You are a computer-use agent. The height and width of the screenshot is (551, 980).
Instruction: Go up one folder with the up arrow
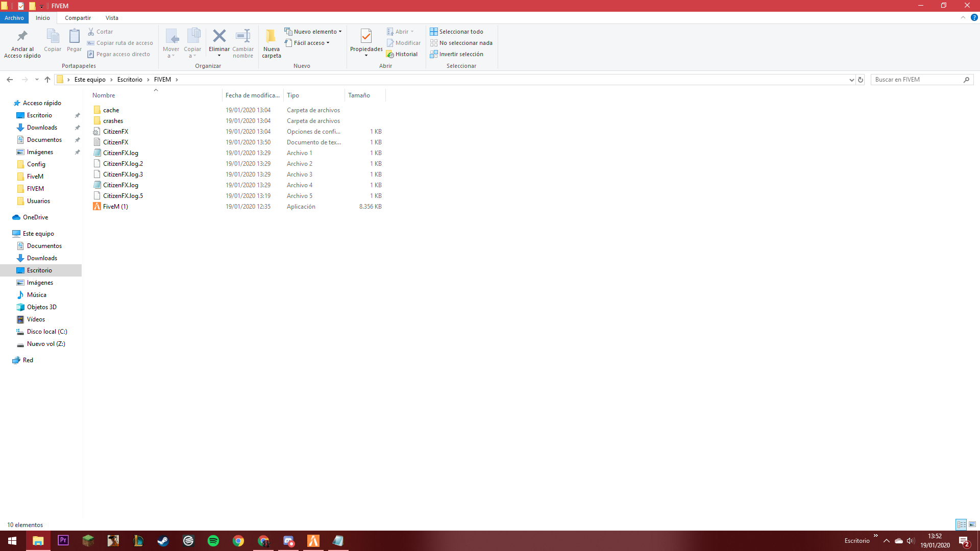[47, 80]
